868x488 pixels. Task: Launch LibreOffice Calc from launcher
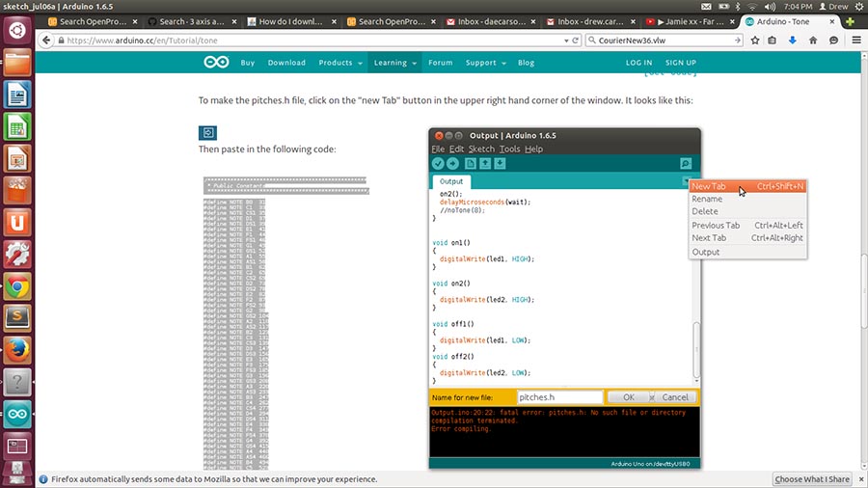pyautogui.click(x=17, y=126)
